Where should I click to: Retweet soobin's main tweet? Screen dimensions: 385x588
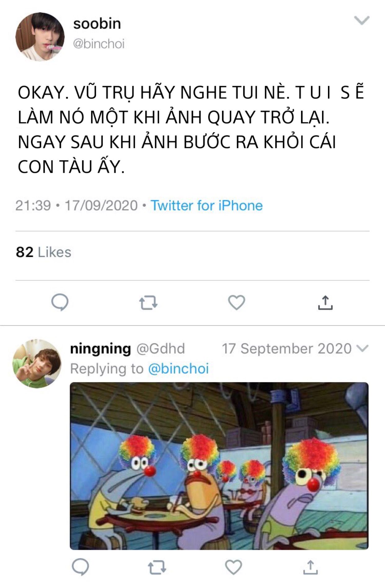(148, 303)
